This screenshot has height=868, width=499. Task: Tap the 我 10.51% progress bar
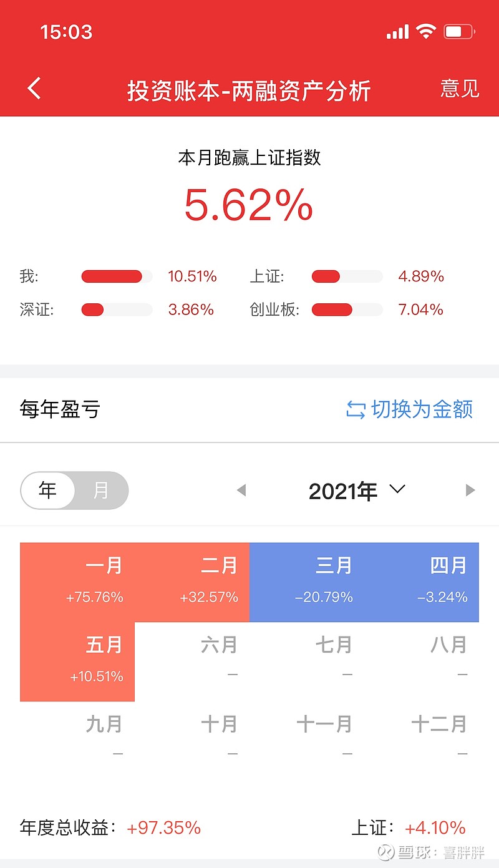(117, 276)
